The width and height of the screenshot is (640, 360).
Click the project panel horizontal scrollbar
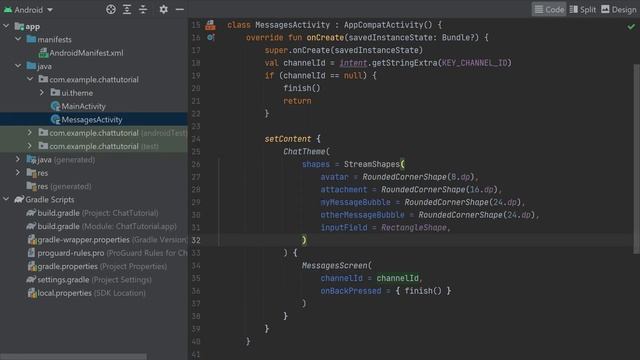click(x=73, y=357)
